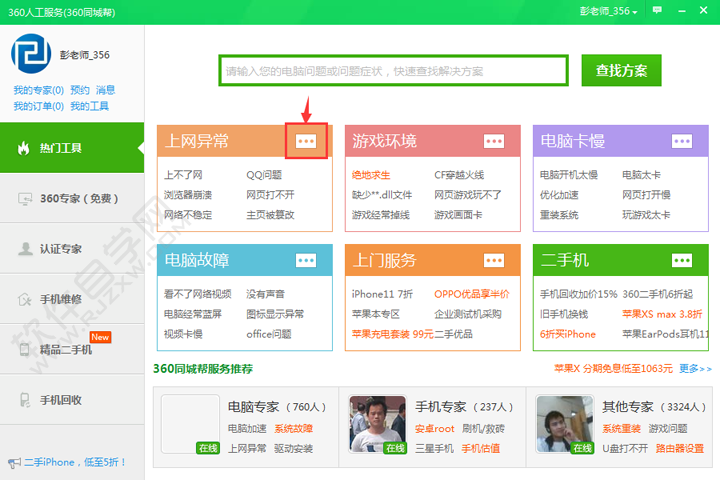Open more options for 电脑故障 card
This screenshot has width=720, height=480.
click(x=306, y=260)
